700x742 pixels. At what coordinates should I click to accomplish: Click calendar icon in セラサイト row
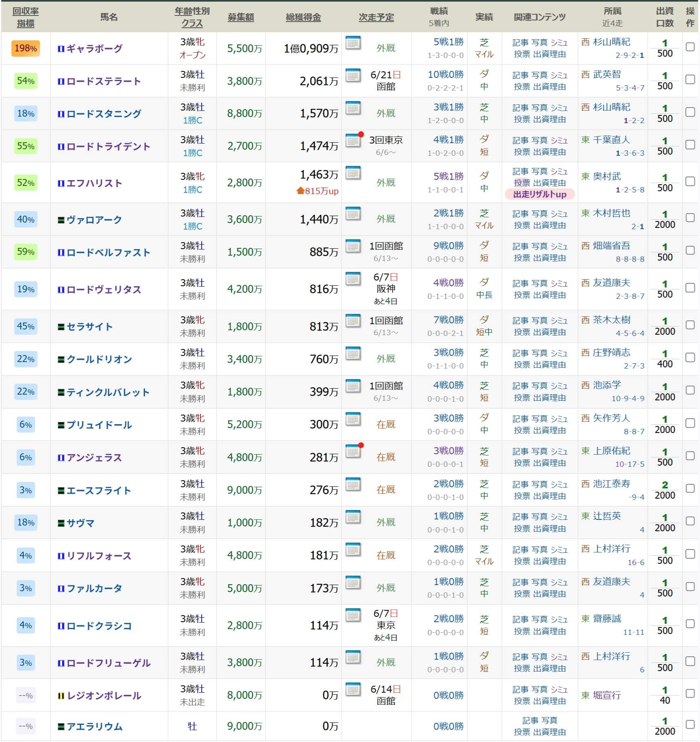click(x=353, y=321)
